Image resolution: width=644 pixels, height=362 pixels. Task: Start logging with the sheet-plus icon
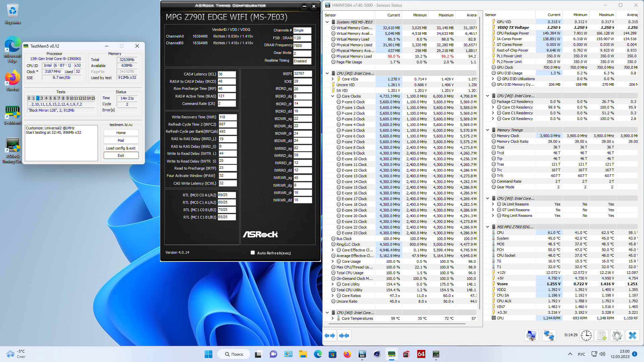[602, 336]
